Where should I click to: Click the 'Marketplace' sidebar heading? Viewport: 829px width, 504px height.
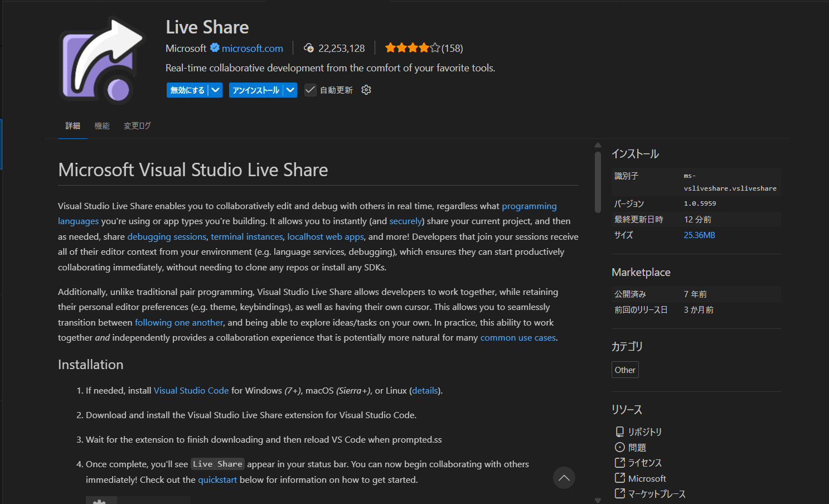point(641,273)
